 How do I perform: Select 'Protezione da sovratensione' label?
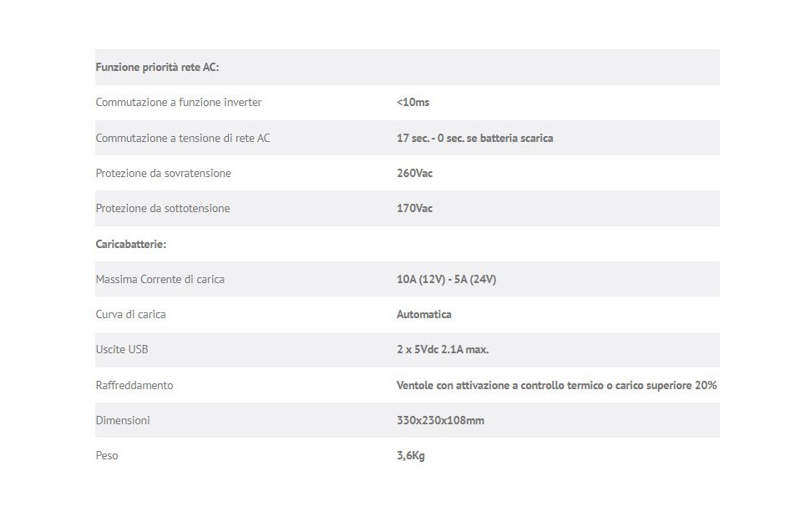163,173
